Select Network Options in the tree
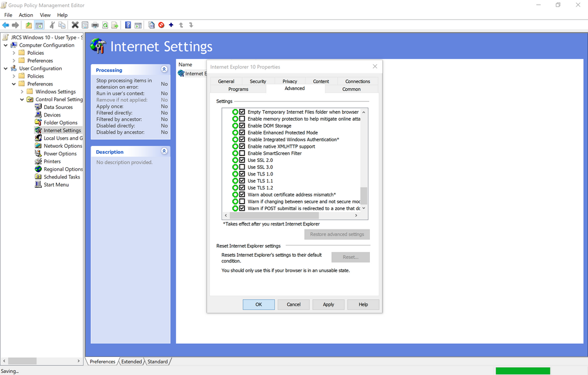This screenshot has height=375, width=588. coord(63,146)
